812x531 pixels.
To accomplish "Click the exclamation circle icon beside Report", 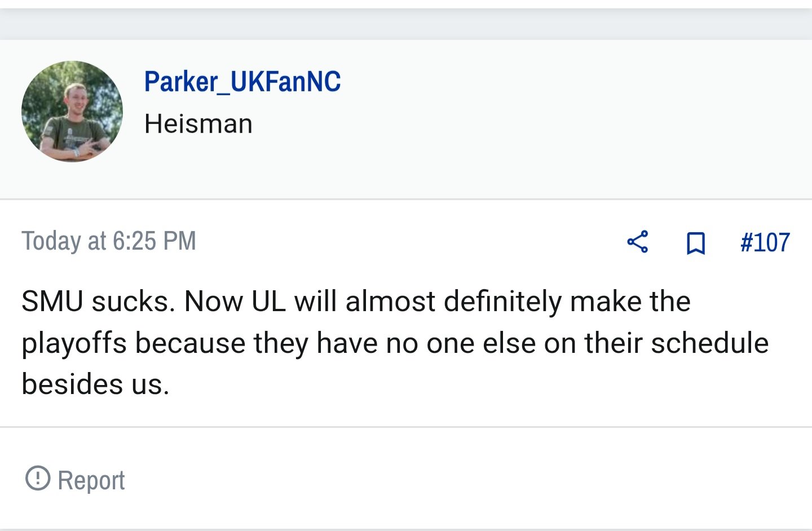I will (x=38, y=478).
